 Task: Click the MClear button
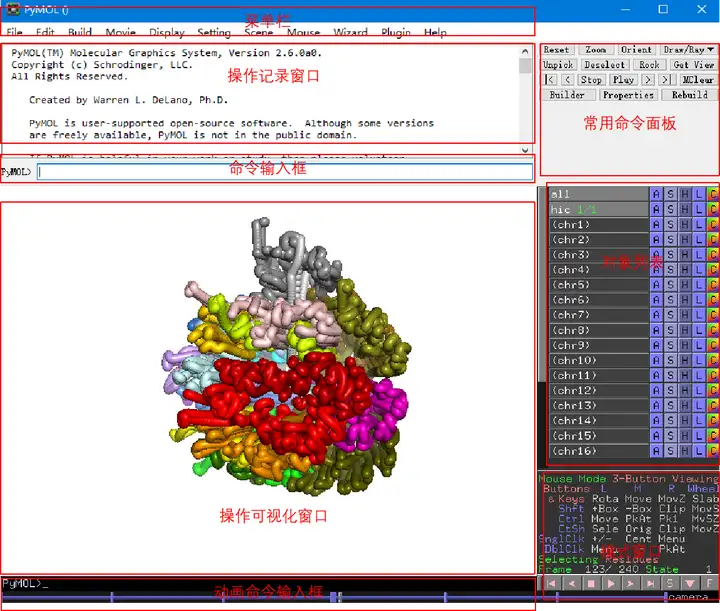tap(697, 80)
